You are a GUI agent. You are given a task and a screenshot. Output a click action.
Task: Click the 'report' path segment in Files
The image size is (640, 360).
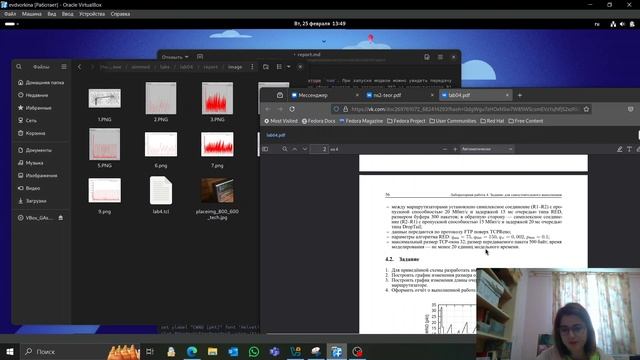point(211,67)
